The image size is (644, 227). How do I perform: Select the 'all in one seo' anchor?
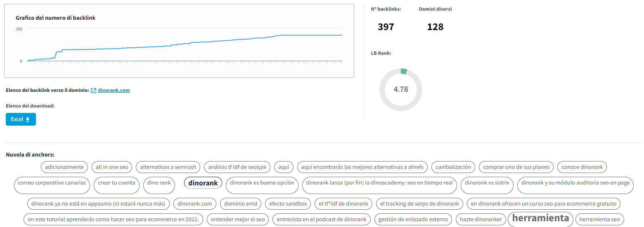pos(112,167)
